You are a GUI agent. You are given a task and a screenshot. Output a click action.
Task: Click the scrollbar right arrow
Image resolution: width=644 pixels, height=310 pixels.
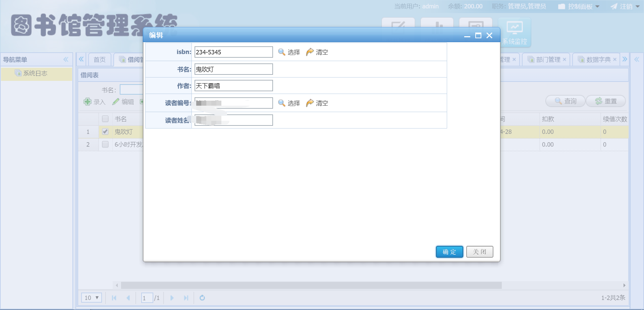624,285
